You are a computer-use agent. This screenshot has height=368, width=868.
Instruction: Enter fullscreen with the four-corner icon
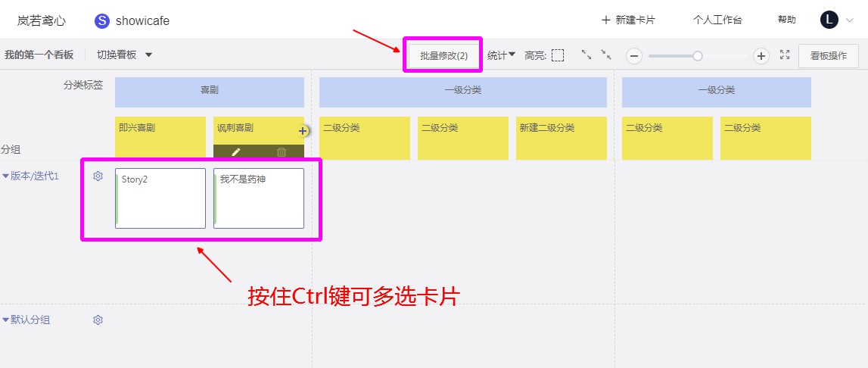pyautogui.click(x=785, y=55)
